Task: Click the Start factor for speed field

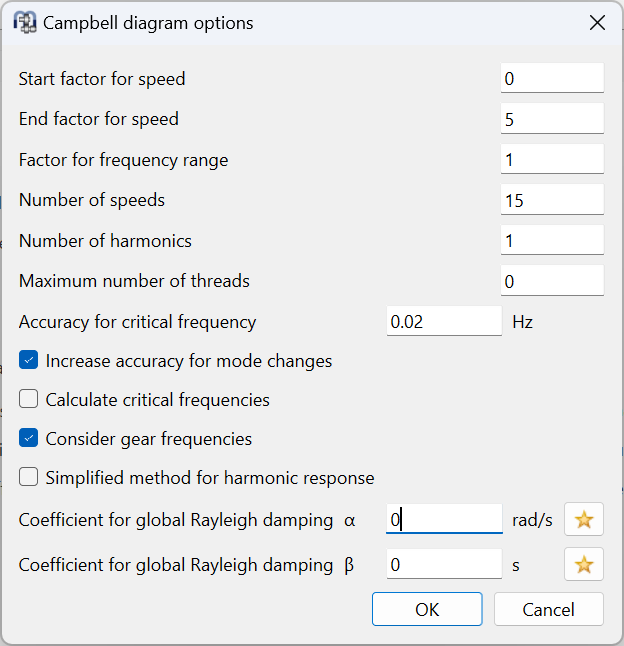Action: [x=551, y=79]
